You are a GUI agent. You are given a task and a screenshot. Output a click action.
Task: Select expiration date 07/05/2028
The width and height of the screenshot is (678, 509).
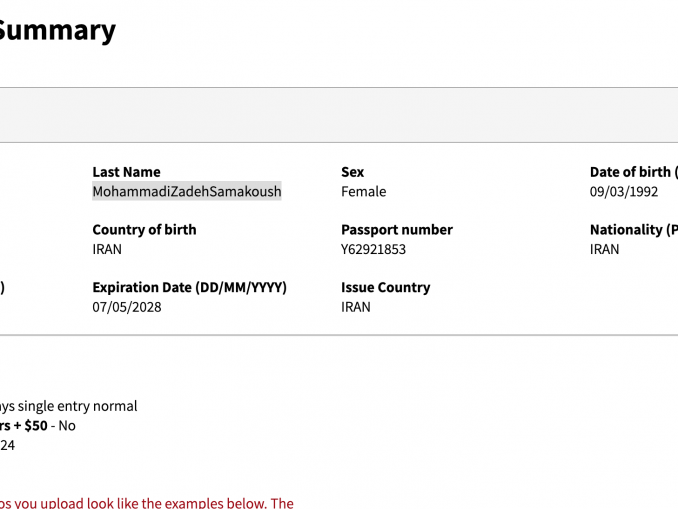click(126, 307)
